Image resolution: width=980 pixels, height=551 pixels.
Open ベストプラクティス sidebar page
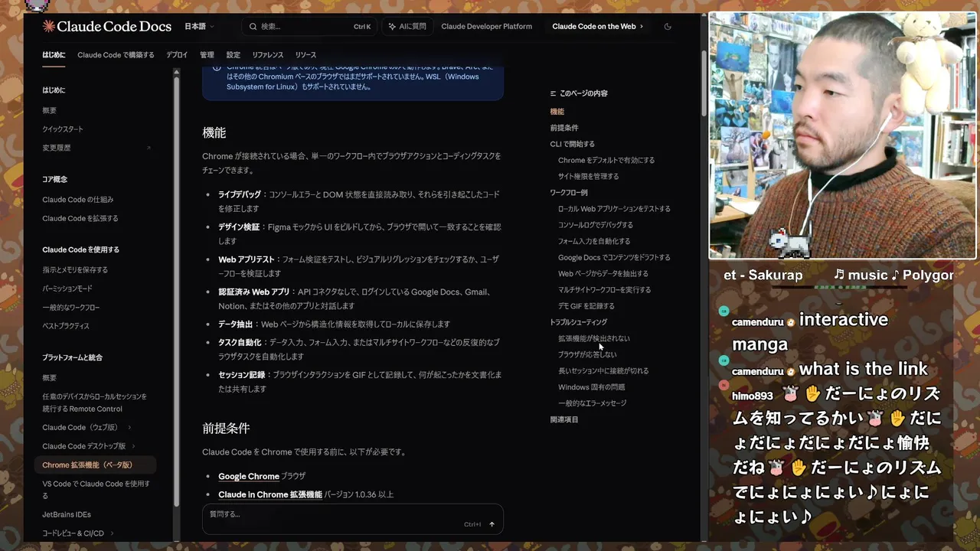66,326
